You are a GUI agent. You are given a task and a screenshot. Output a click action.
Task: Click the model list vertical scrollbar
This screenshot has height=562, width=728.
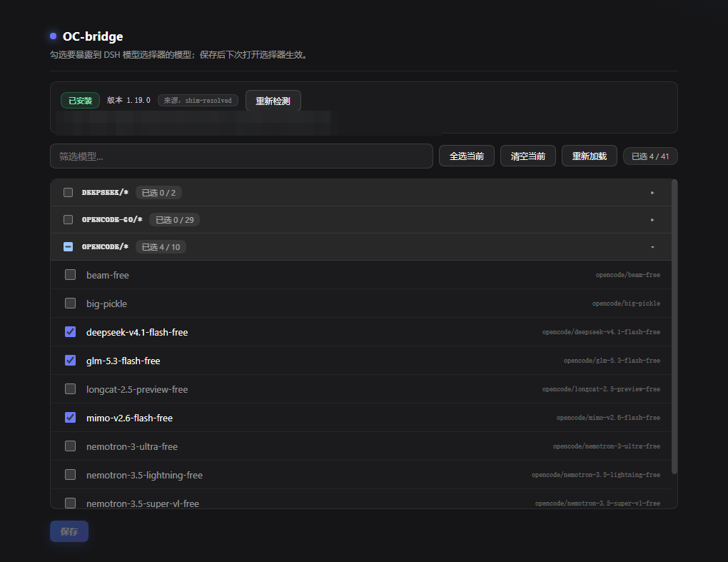click(674, 326)
